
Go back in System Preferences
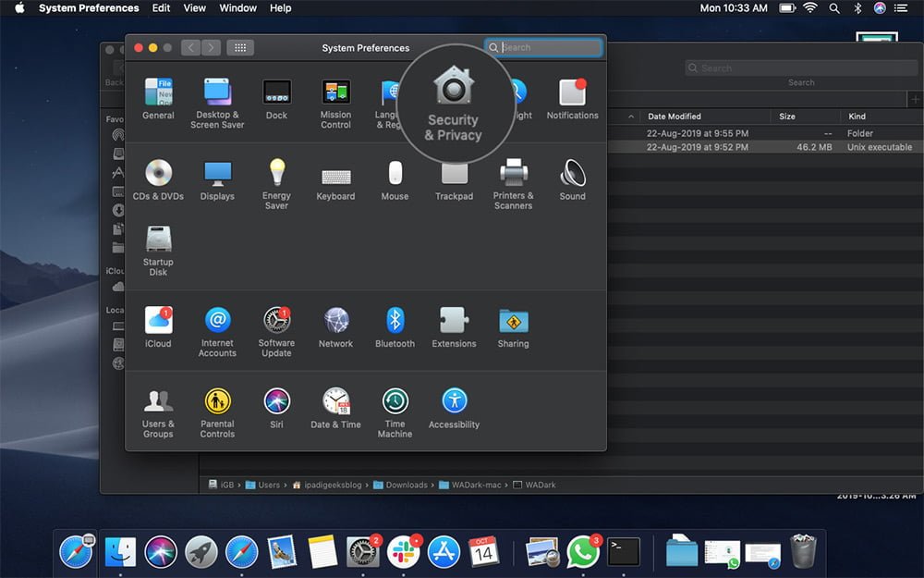[191, 48]
